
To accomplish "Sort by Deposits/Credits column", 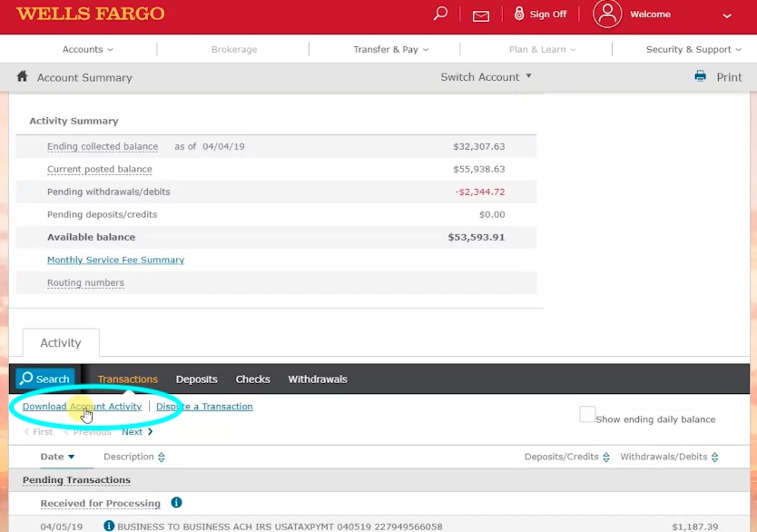I will tap(566, 457).
